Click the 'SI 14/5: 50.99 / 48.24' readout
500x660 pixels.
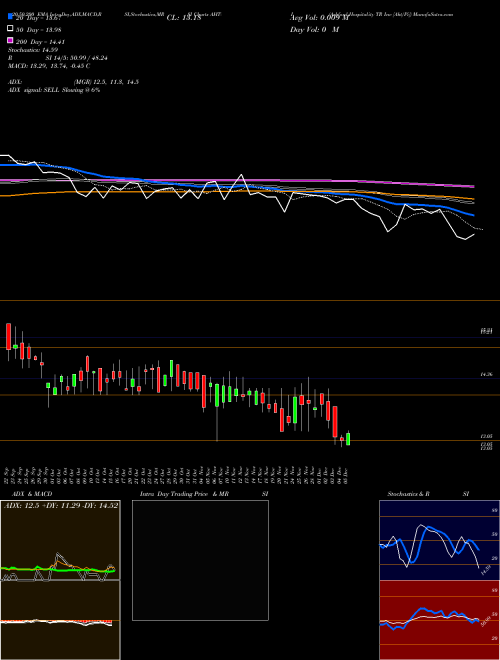tap(77, 58)
